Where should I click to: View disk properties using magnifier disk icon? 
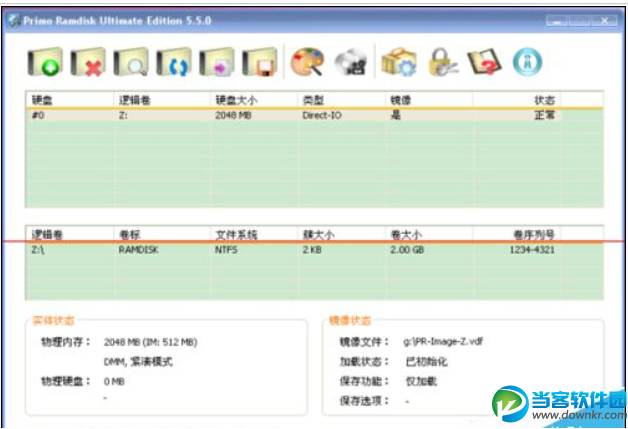tap(131, 62)
